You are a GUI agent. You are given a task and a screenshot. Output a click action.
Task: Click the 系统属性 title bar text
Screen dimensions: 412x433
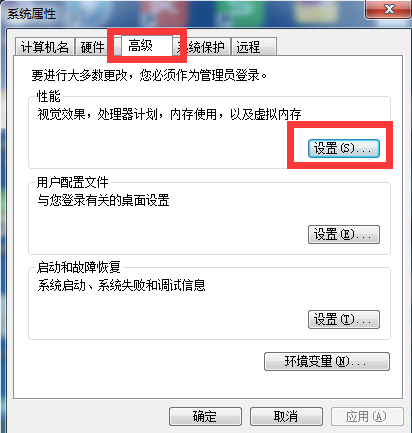coord(32,14)
